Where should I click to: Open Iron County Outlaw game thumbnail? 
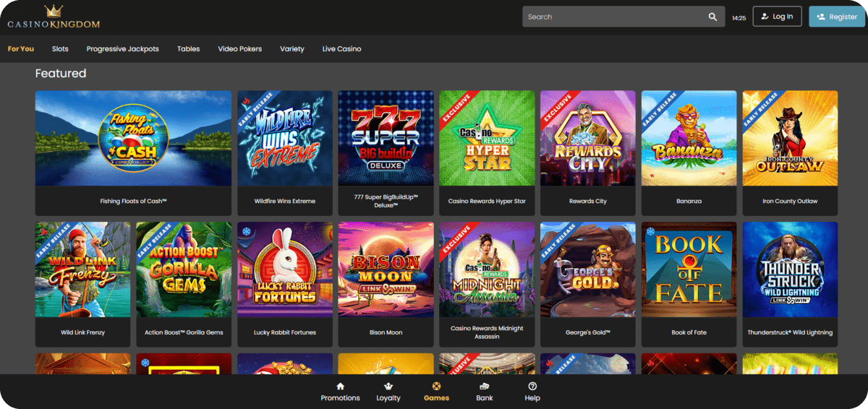pos(790,138)
